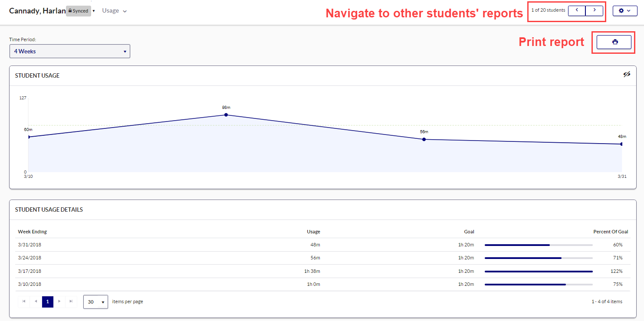This screenshot has width=644, height=321.
Task: Open the Usage report menu
Action: tap(115, 11)
